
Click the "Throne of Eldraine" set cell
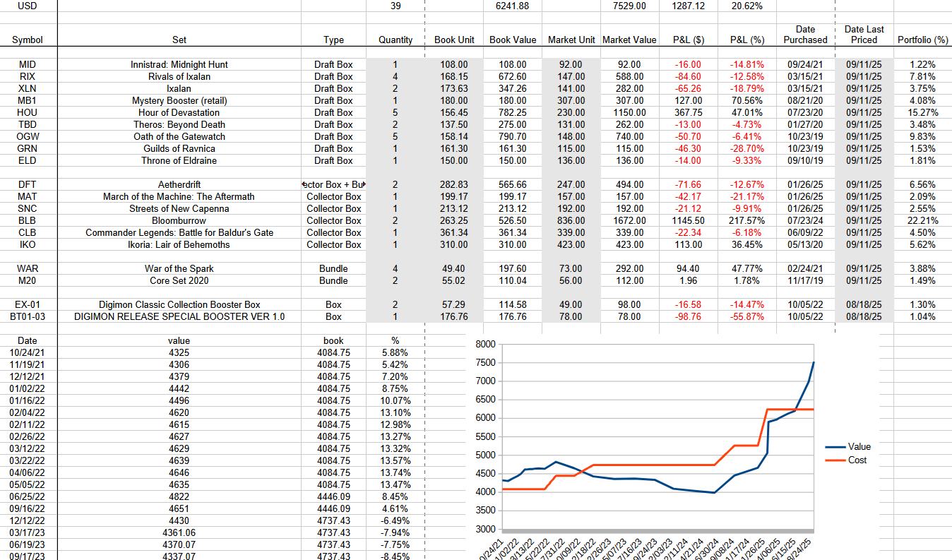tap(179, 160)
